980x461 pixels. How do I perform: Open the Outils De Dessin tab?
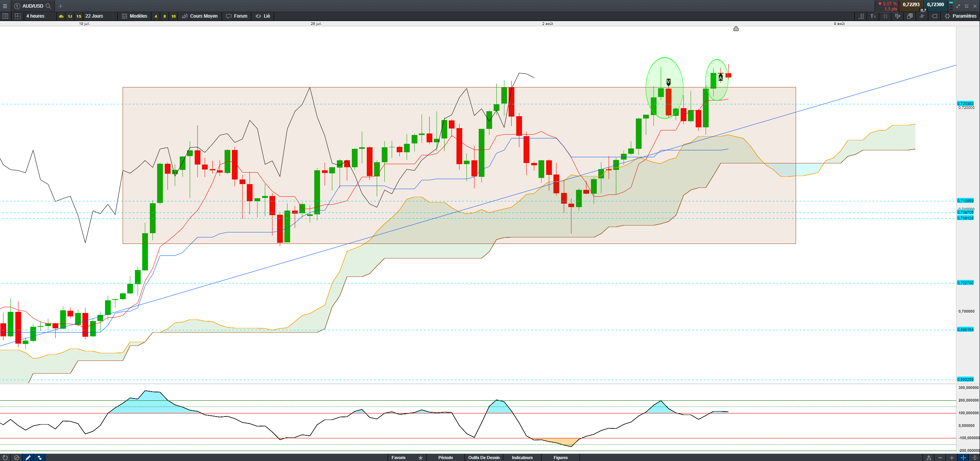pyautogui.click(x=484, y=458)
